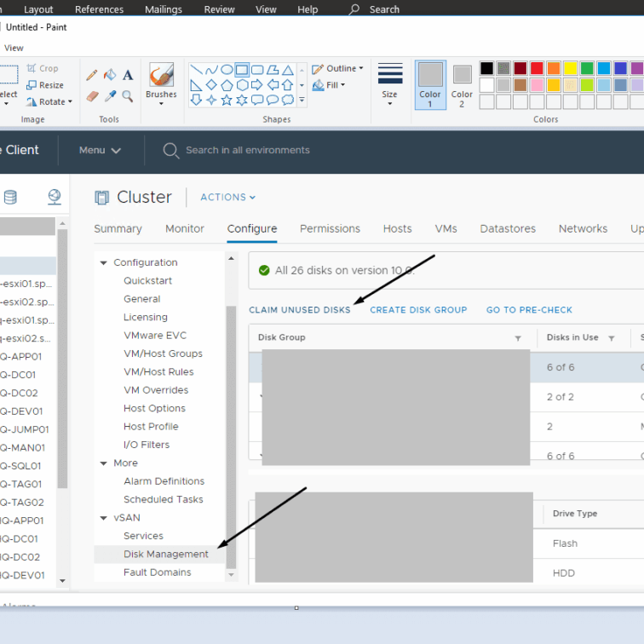Click the Resize tool
This screenshot has height=644, width=644.
click(45, 85)
